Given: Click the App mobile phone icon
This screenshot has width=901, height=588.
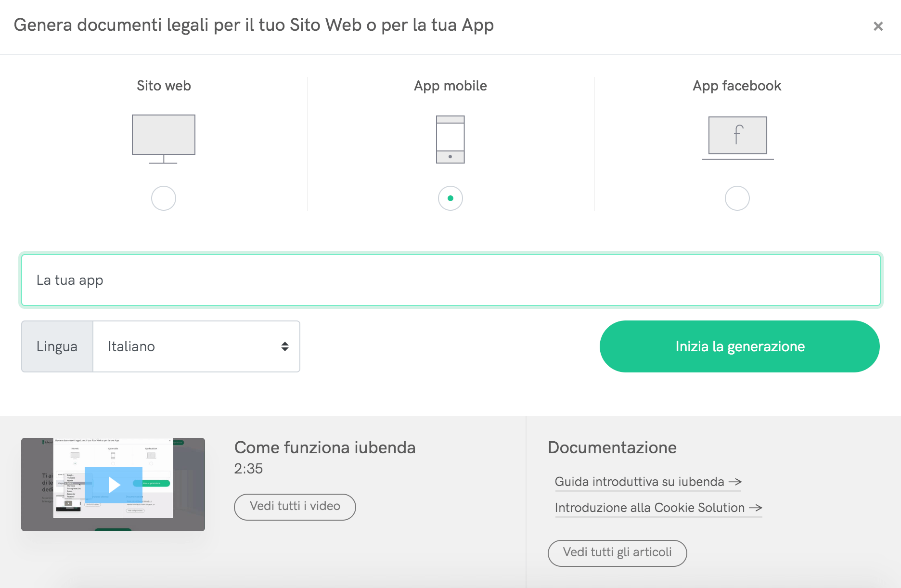Looking at the screenshot, I should coord(450,140).
